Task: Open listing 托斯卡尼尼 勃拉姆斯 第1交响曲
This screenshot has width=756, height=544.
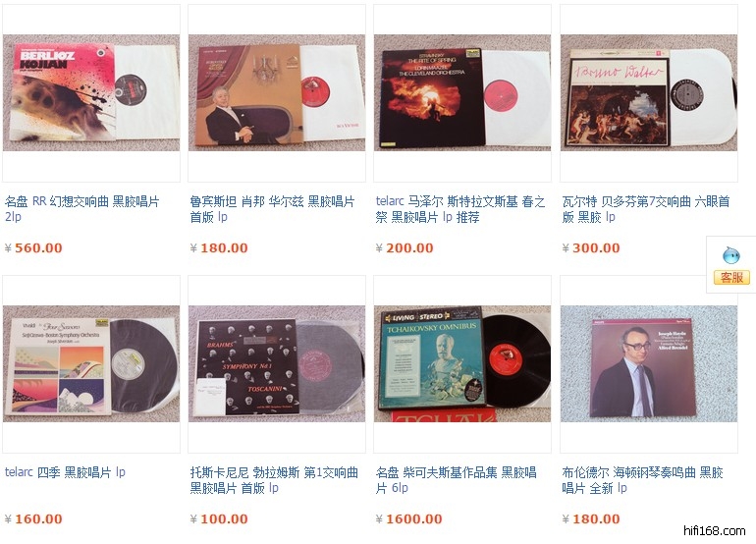Action: 274,480
